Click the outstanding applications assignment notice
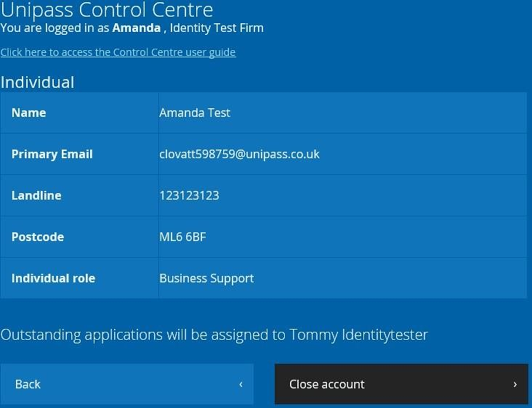This screenshot has width=532, height=408. click(214, 335)
